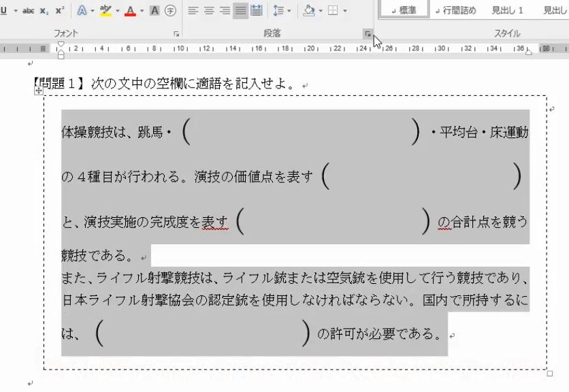Open the shading color dropdown arrow
Image resolution: width=569 pixels, height=392 pixels.
click(x=320, y=10)
